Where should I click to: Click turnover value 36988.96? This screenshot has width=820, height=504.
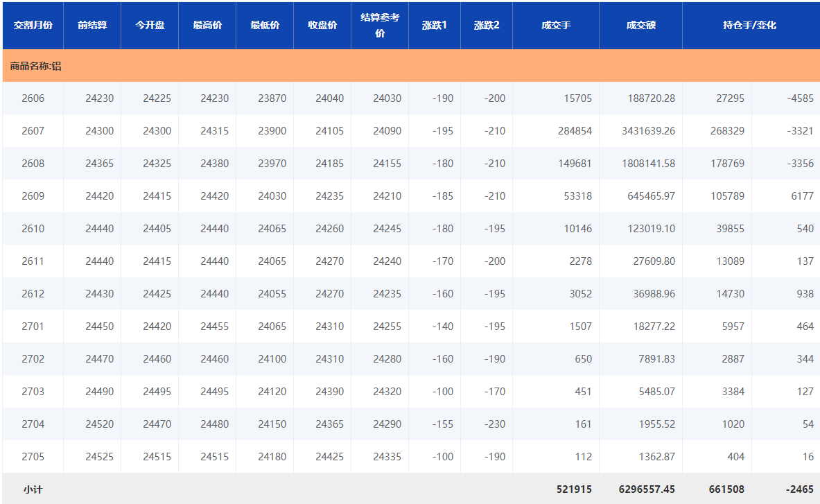(654, 294)
